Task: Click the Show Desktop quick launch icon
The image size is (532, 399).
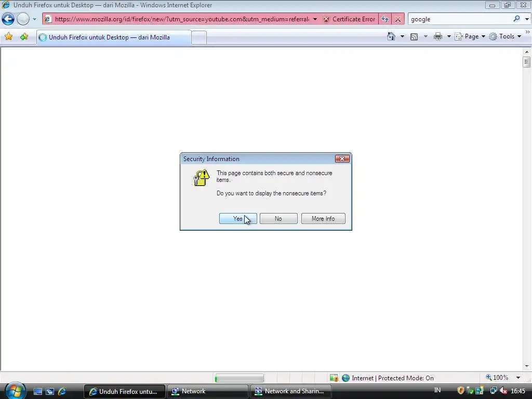Action: click(x=37, y=392)
